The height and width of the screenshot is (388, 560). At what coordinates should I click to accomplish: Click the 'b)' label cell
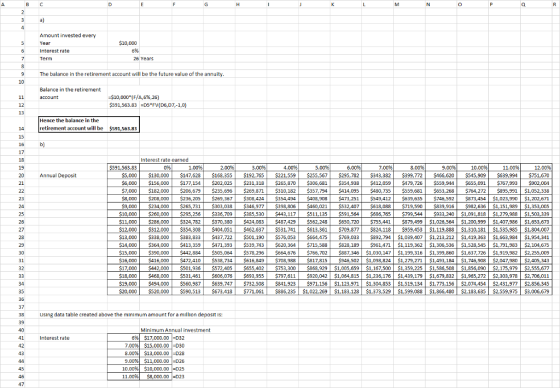(x=42, y=144)
